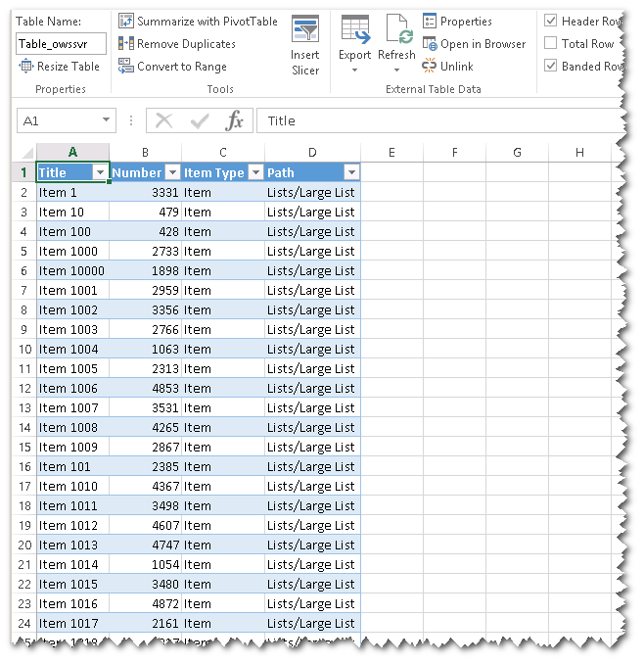Click the Export table icon
Image resolution: width=644 pixels, height=664 pixels.
tap(355, 30)
